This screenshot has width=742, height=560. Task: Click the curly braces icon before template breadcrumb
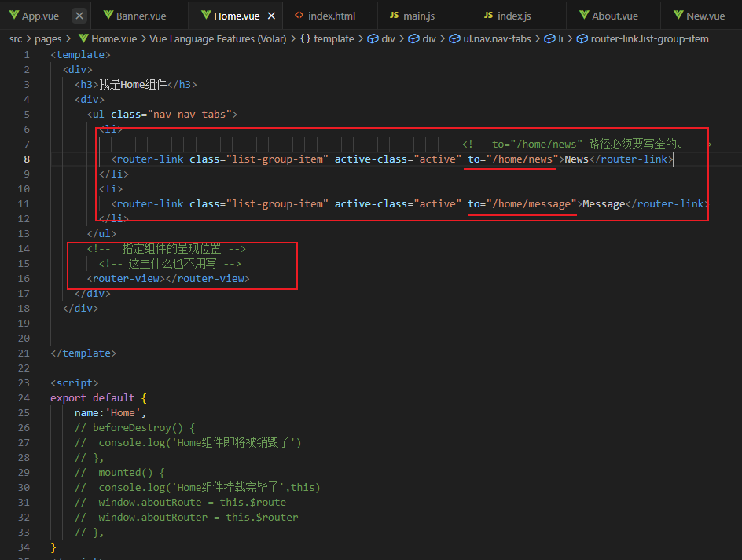(305, 38)
